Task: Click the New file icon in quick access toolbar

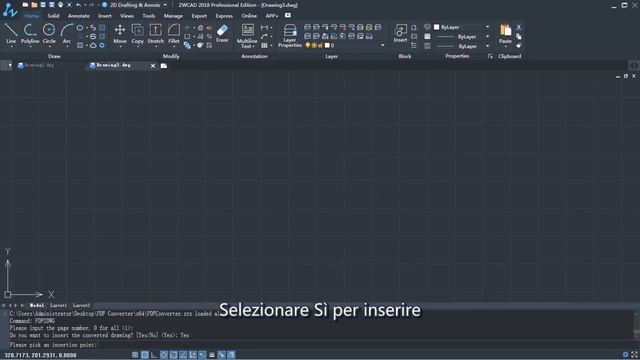Action: pos(25,5)
